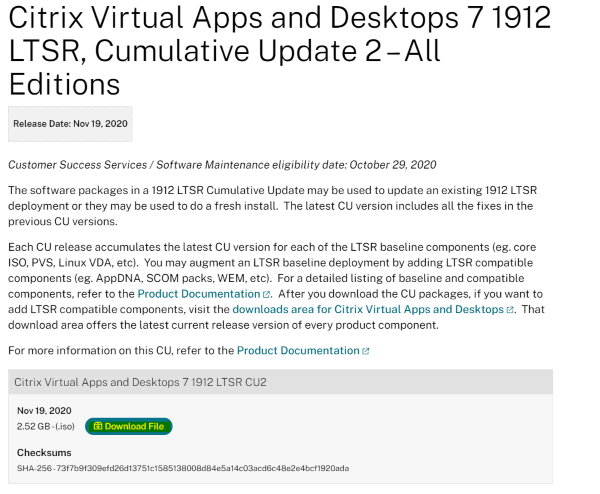Click the Release Date: Nov 19, 2020 box
The image size is (600, 494).
70,124
